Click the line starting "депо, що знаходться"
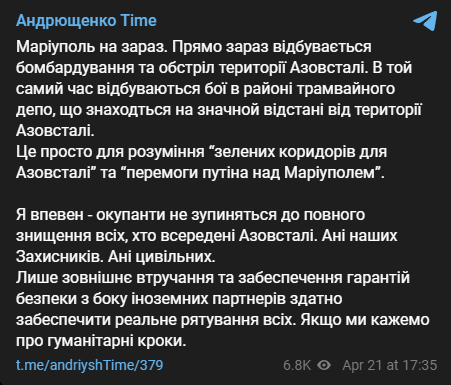 click(x=219, y=110)
